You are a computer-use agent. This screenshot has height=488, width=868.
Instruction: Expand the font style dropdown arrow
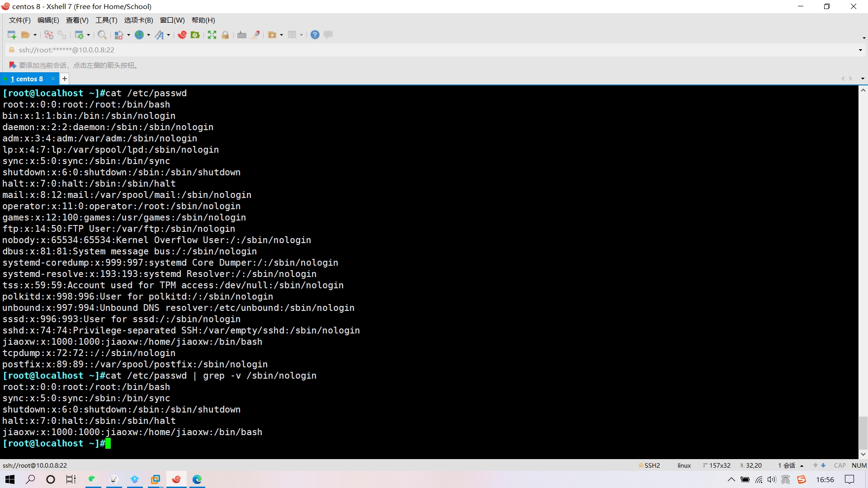coord(169,35)
